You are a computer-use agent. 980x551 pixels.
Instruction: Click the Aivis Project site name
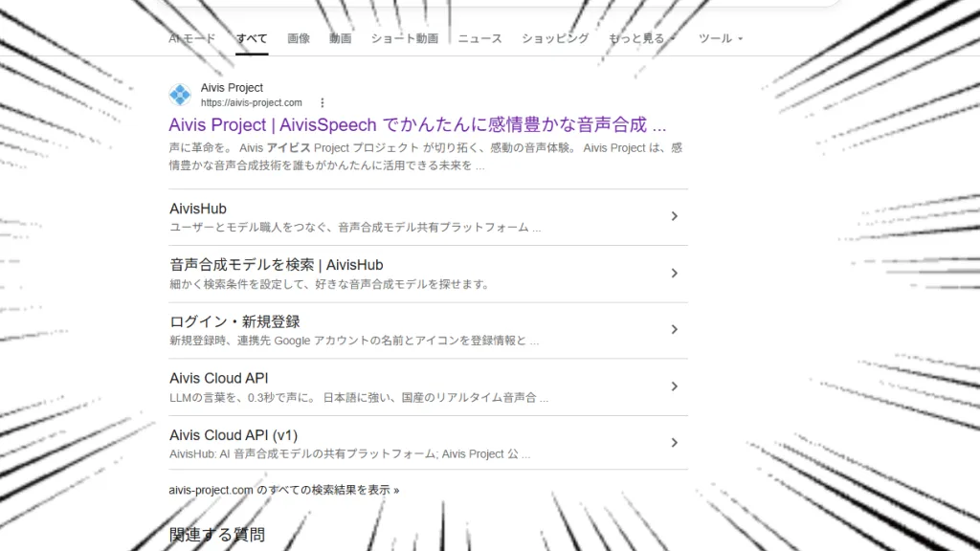click(232, 87)
